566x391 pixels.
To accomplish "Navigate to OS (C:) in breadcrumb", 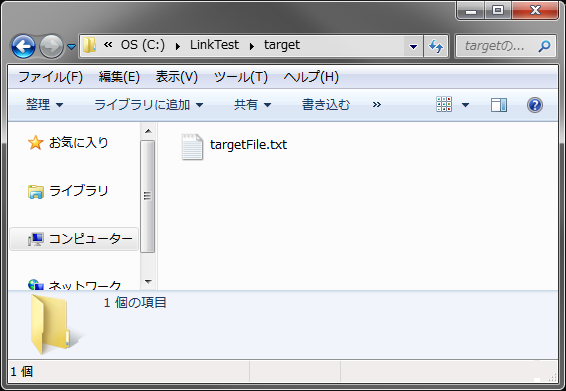I will point(143,45).
